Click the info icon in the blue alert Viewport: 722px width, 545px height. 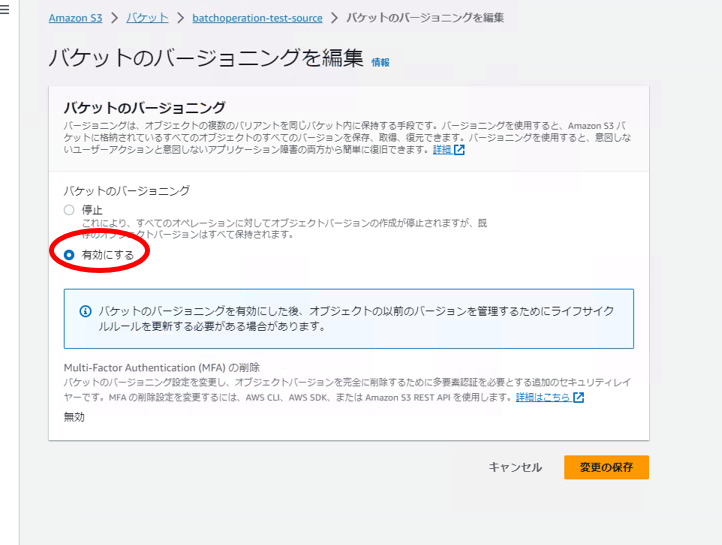[85, 312]
